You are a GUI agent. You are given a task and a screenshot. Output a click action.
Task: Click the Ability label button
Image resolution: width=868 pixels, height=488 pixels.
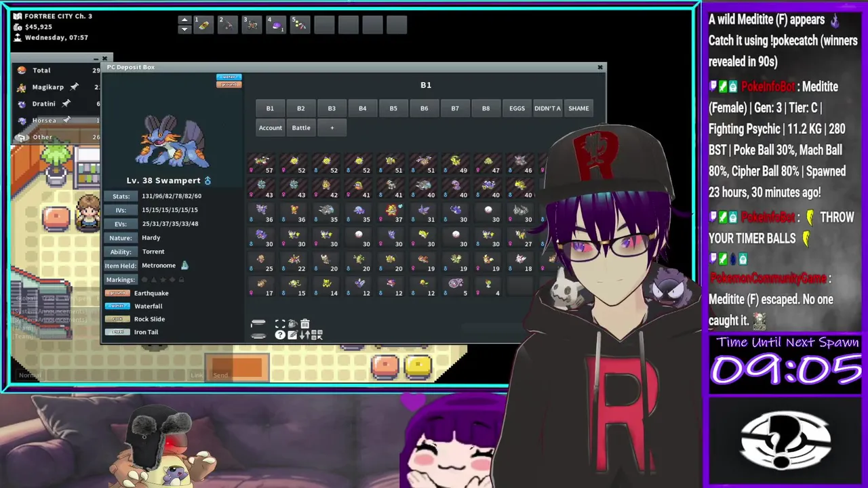pyautogui.click(x=121, y=251)
